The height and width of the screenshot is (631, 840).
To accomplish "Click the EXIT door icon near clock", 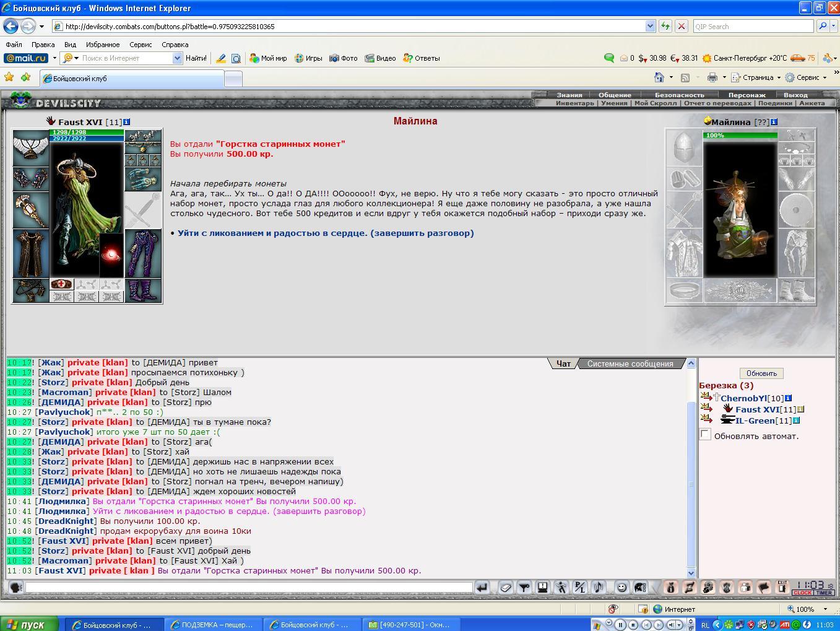I will [782, 587].
